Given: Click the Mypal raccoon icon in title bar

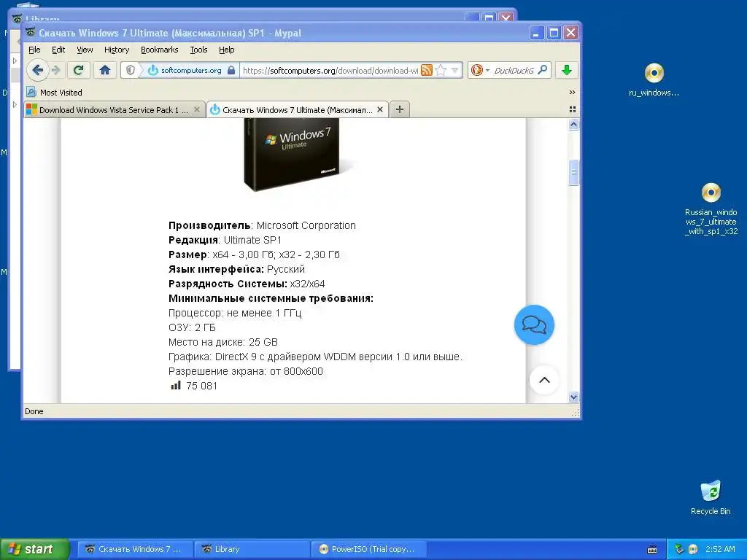Looking at the screenshot, I should pos(31,32).
